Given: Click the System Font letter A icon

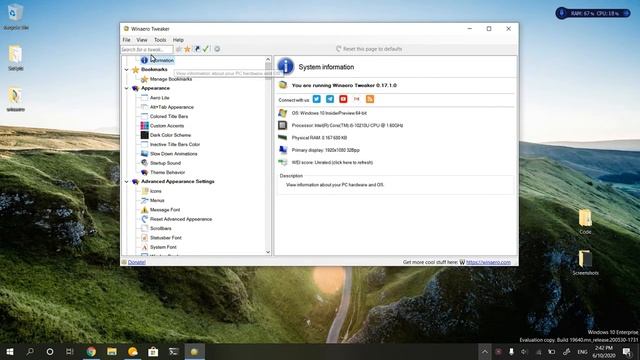Looking at the screenshot, I should click(144, 247).
